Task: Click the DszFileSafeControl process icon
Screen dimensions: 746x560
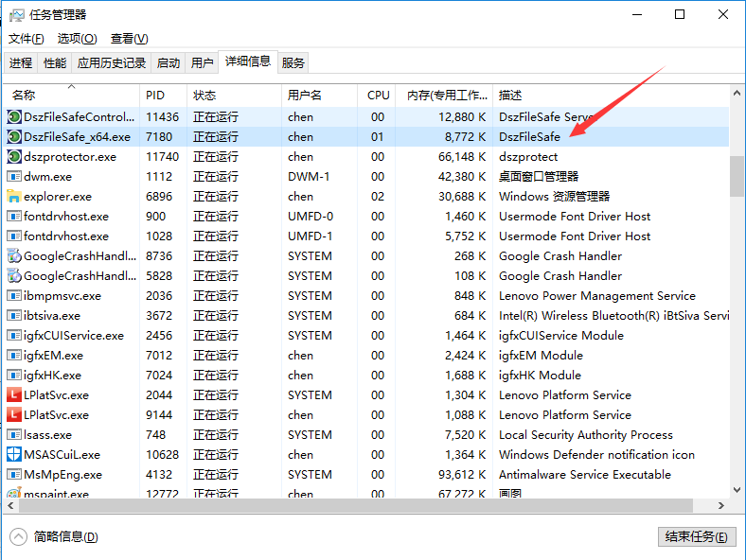Action: click(x=14, y=117)
